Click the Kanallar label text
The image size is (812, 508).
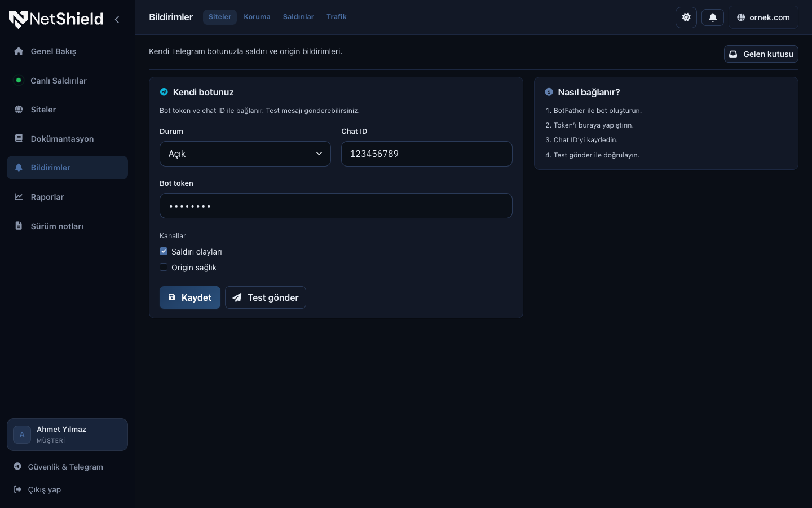point(173,236)
